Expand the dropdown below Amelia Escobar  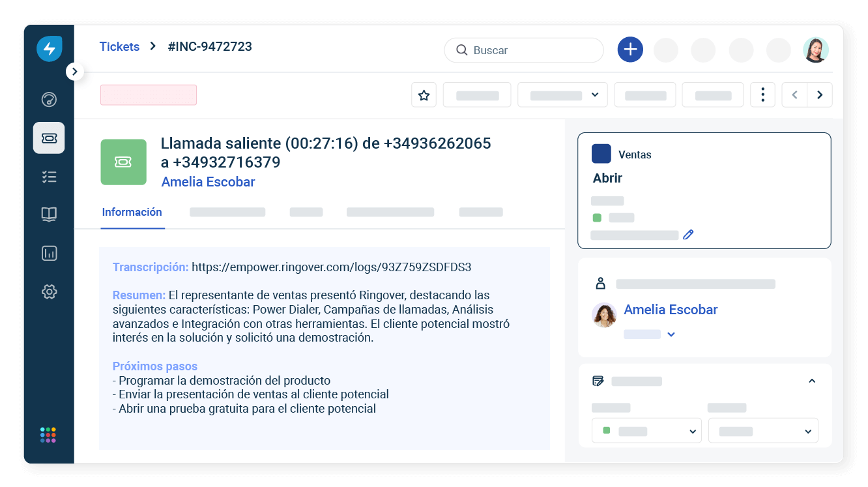671,334
